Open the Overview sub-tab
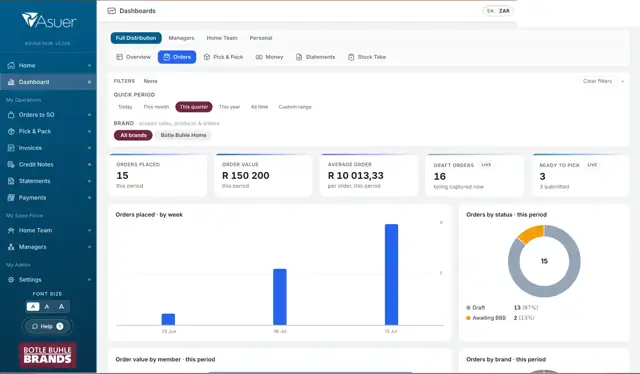Viewport: 640px width, 374px height. (x=133, y=57)
